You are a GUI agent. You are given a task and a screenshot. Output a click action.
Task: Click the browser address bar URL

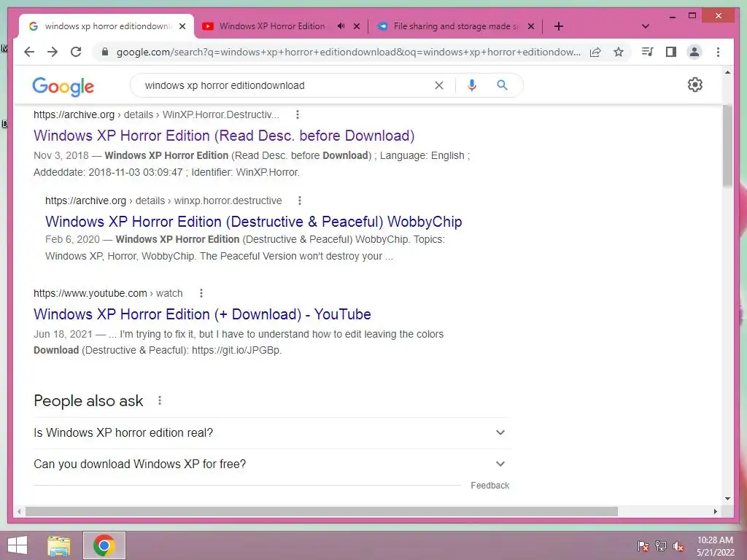348,52
